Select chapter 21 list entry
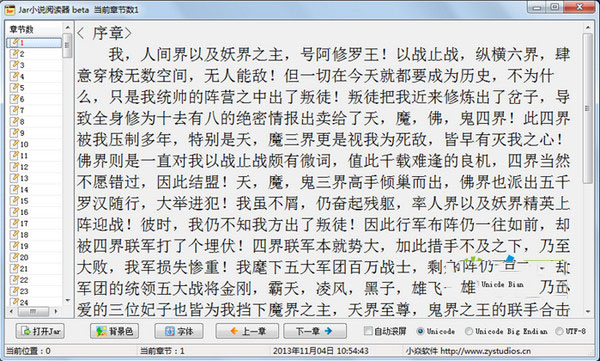This screenshot has width=600, height=361. [x=34, y=268]
